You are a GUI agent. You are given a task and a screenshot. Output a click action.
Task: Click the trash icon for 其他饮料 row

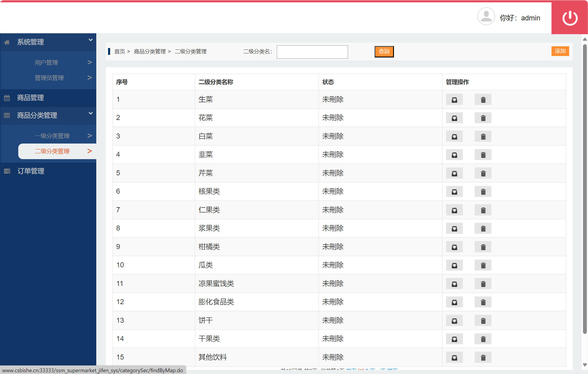coord(483,357)
